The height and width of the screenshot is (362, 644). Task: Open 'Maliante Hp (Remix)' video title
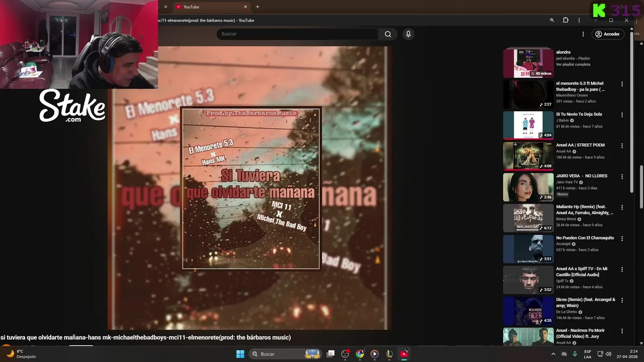click(585, 210)
